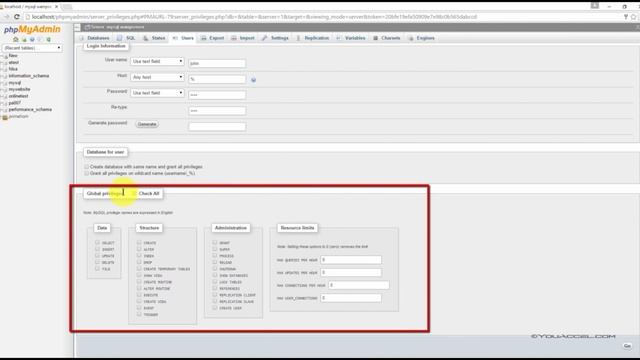Viewport: 640px width, 360px height.
Task: Open the Databases tab
Action: tap(94, 38)
